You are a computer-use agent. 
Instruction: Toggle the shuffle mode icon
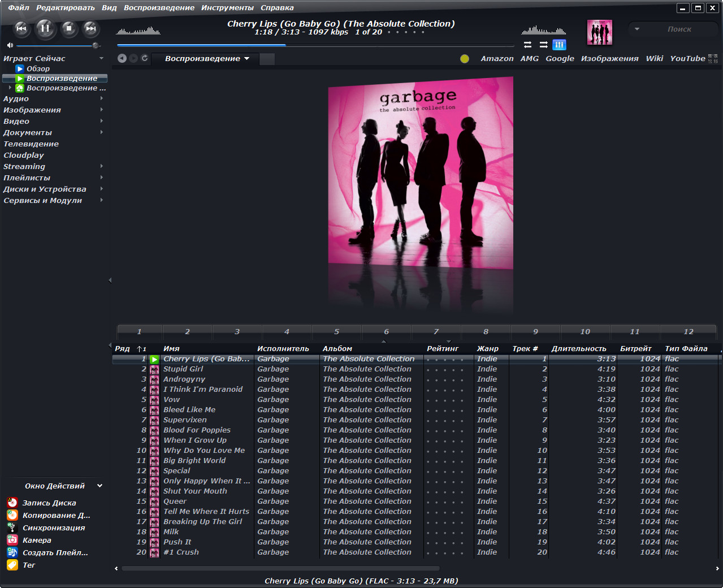[x=543, y=45]
